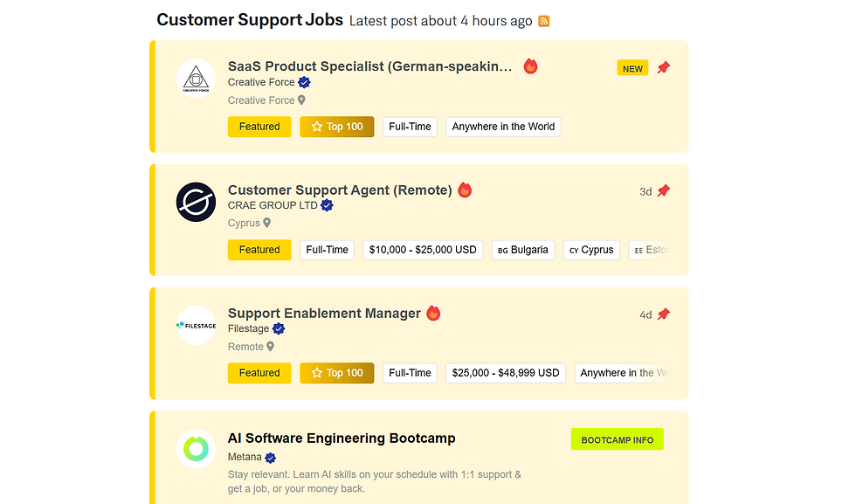Click the Creative Force company logo
856x504 pixels.
tap(196, 79)
